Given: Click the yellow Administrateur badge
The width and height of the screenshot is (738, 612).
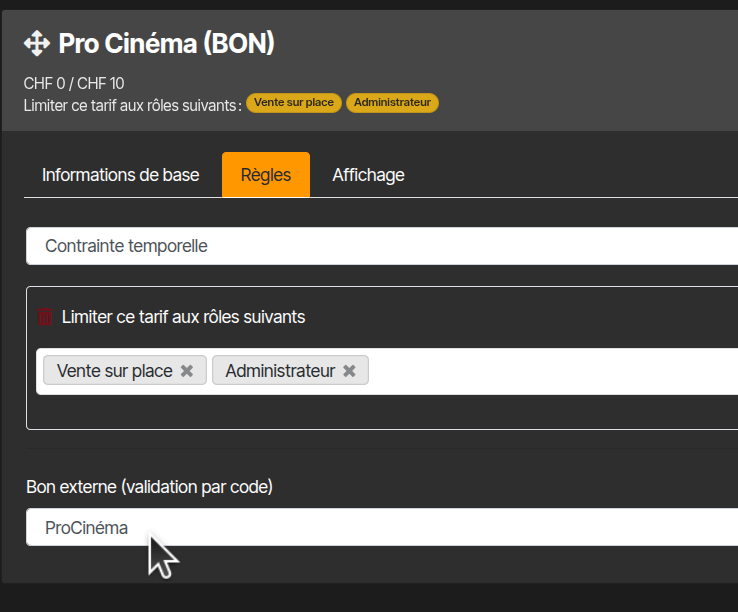Looking at the screenshot, I should pos(393,103).
